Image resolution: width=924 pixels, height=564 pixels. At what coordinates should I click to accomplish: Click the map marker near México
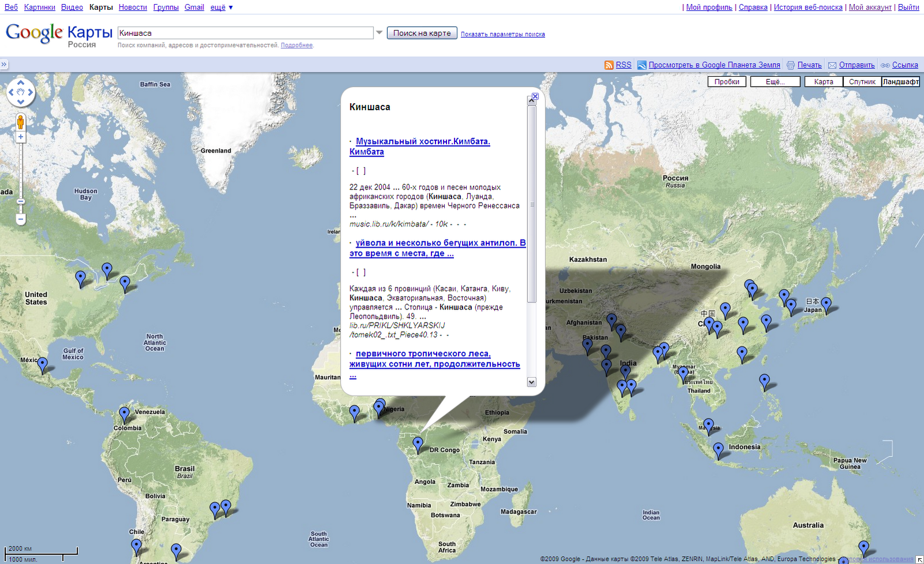[42, 365]
